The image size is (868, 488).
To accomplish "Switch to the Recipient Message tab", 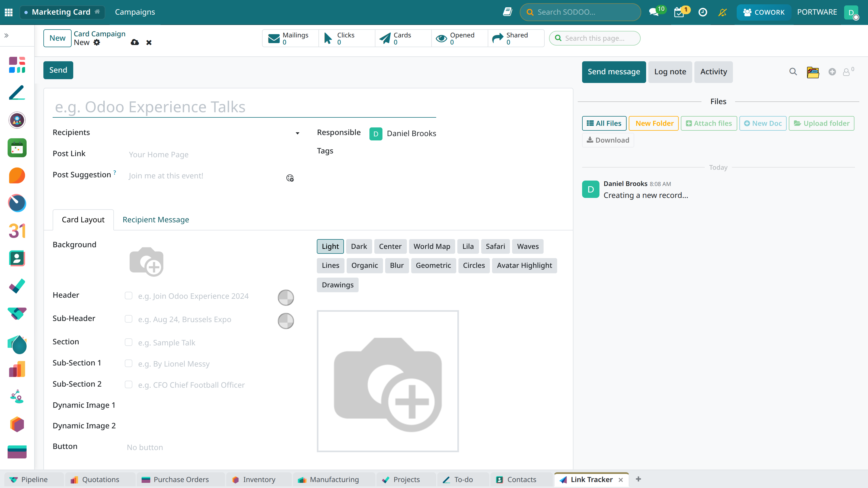I will click(x=156, y=220).
